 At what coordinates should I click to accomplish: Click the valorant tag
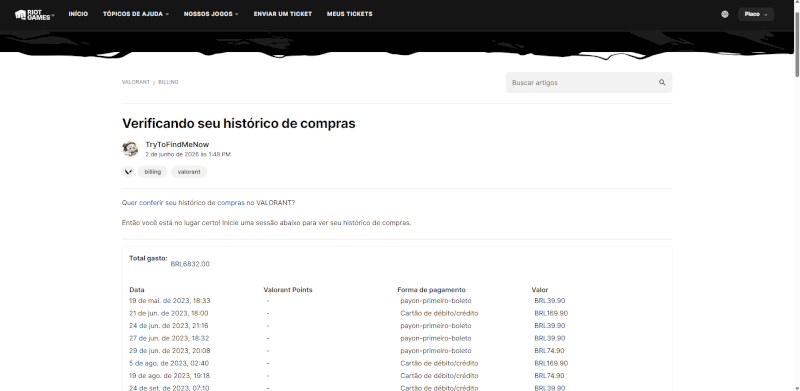[x=189, y=172]
